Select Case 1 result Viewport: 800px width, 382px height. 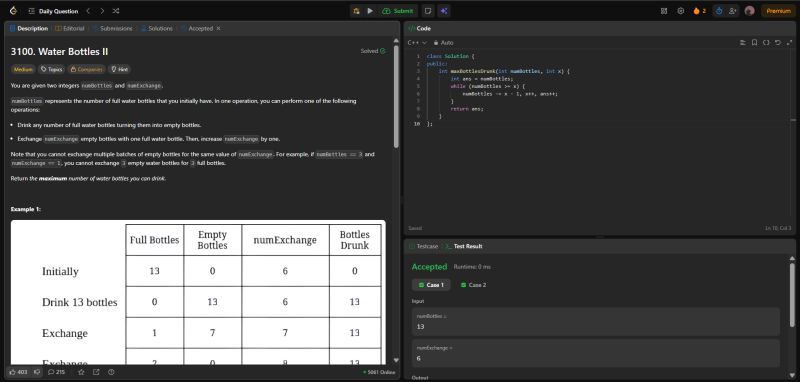[x=431, y=285]
